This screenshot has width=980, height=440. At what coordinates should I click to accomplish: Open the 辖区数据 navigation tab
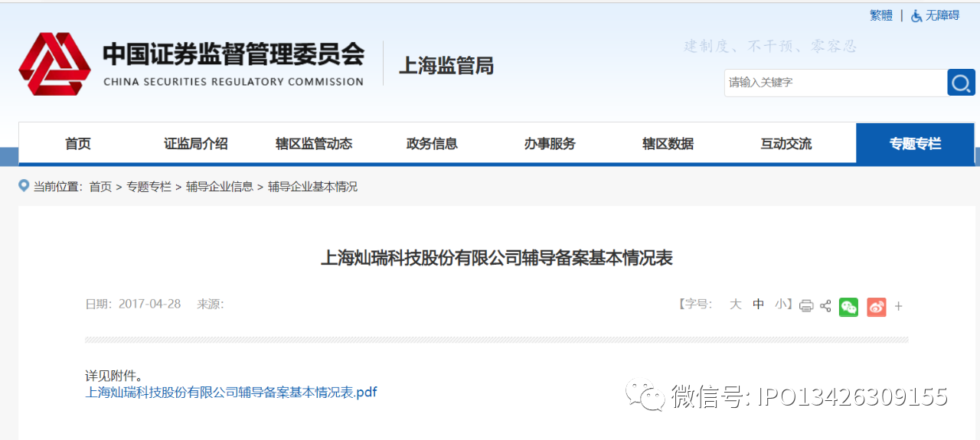click(668, 143)
